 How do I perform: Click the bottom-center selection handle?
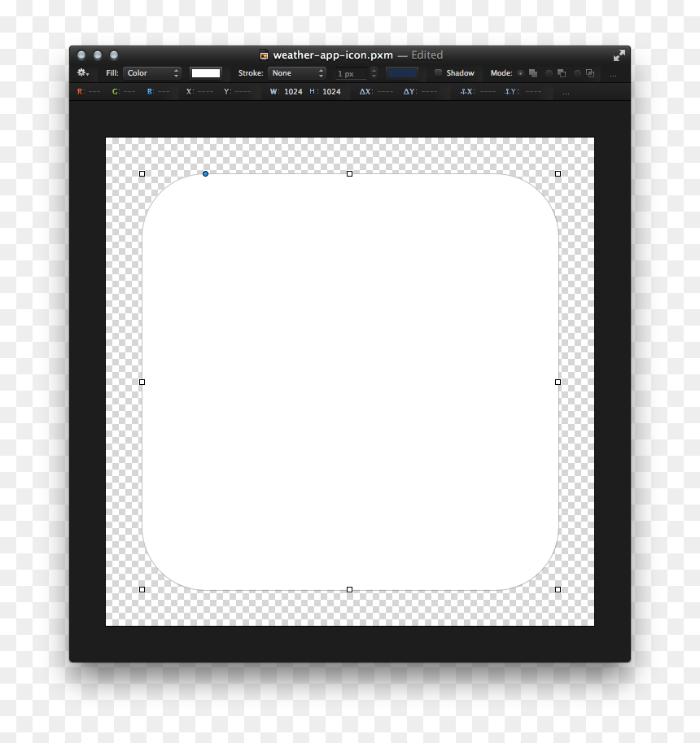pos(350,589)
